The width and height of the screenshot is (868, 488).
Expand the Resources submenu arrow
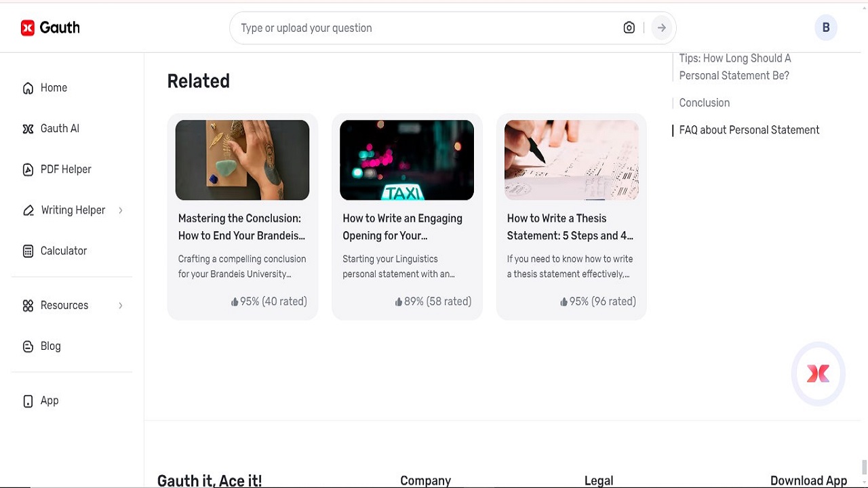click(x=121, y=306)
